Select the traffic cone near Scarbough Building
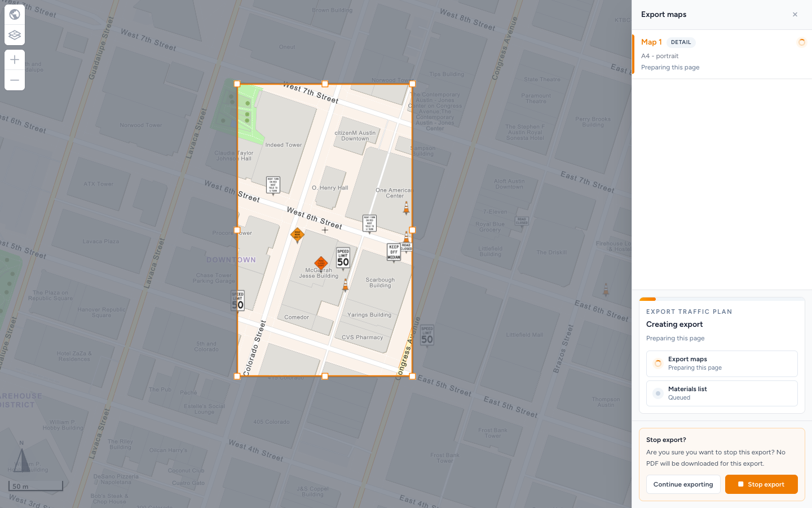The width and height of the screenshot is (812, 508). (346, 285)
